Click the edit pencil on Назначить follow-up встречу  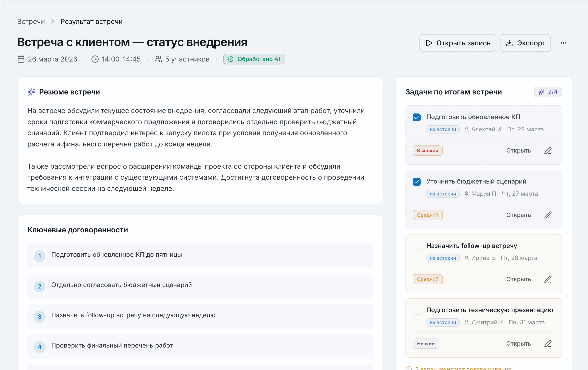548,279
